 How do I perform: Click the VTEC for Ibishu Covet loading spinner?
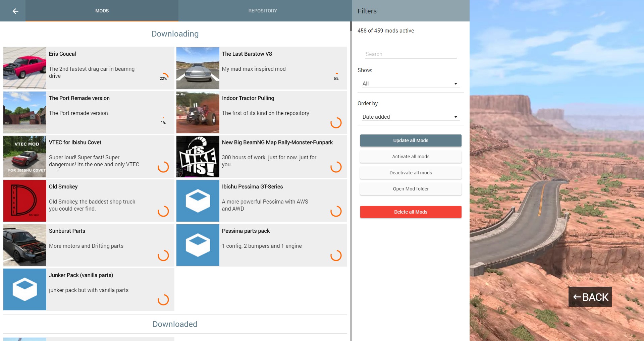click(163, 167)
